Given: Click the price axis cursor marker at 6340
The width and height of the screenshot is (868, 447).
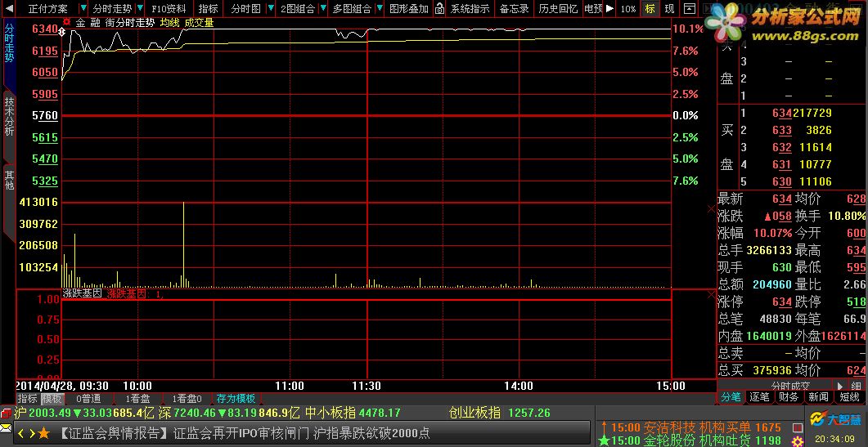Looking at the screenshot, I should click(61, 32).
